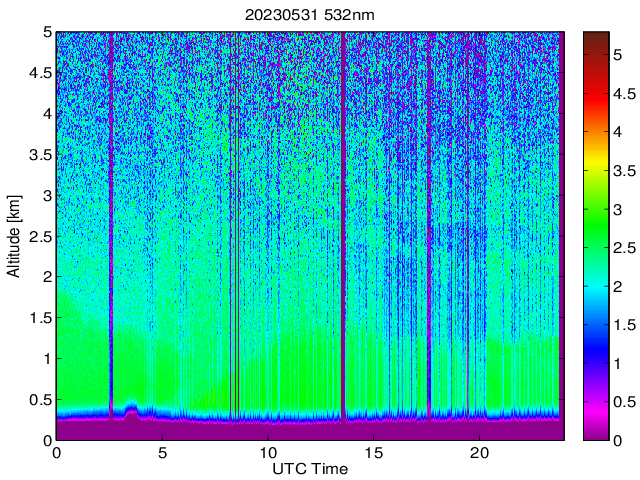Click the "Altitude [km]" y-axis label
640x480 pixels.
click(x=16, y=236)
